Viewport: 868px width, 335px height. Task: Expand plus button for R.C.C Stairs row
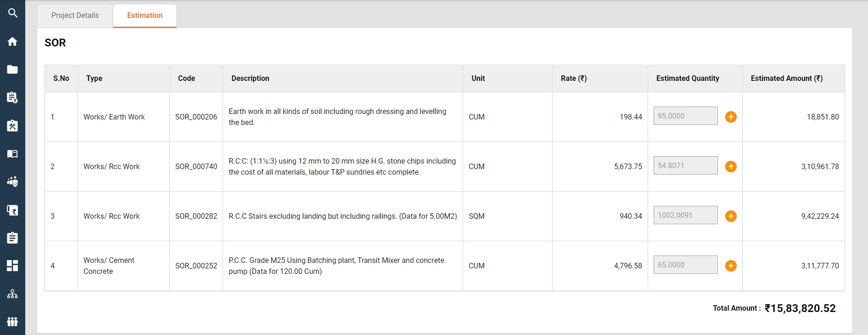(x=731, y=216)
